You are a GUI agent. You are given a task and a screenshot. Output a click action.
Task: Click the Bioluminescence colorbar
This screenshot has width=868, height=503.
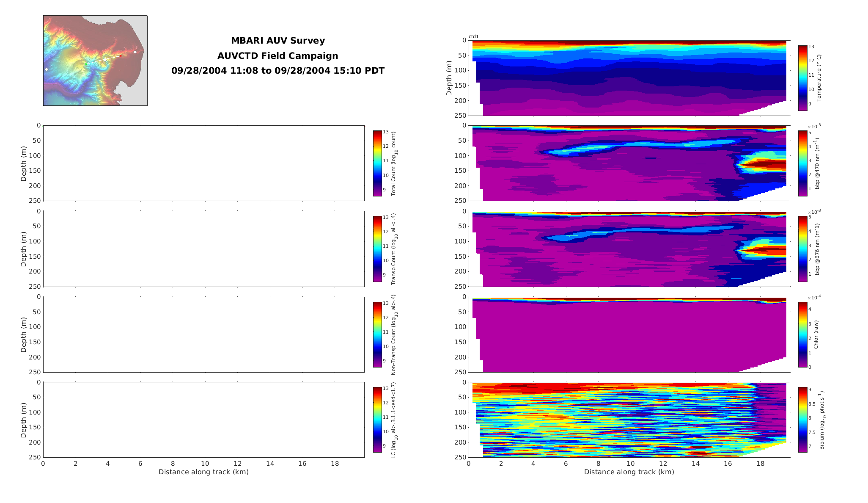[x=802, y=420]
